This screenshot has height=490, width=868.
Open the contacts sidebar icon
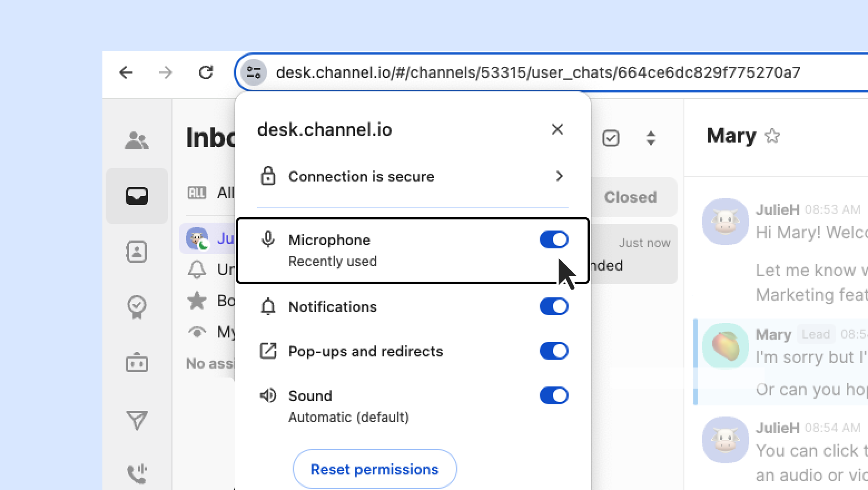(x=136, y=252)
